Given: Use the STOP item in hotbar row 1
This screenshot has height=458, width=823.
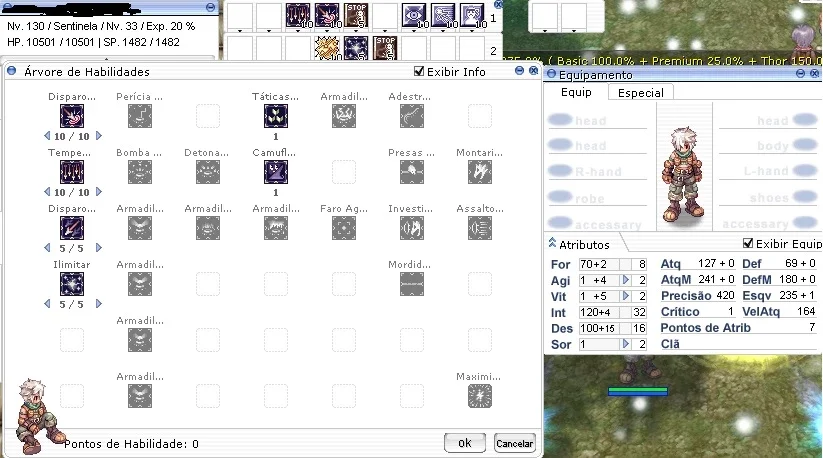Looking at the screenshot, I should pos(356,15).
